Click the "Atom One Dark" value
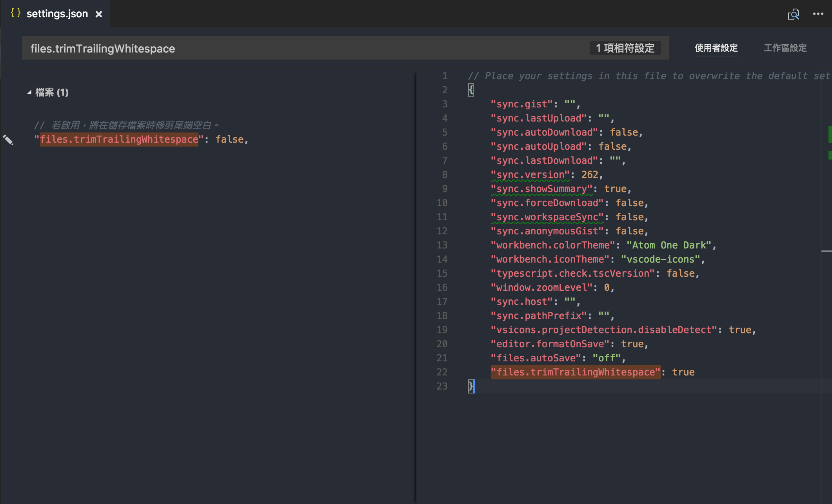Screen dimensions: 832x504 pyautogui.click(x=669, y=245)
